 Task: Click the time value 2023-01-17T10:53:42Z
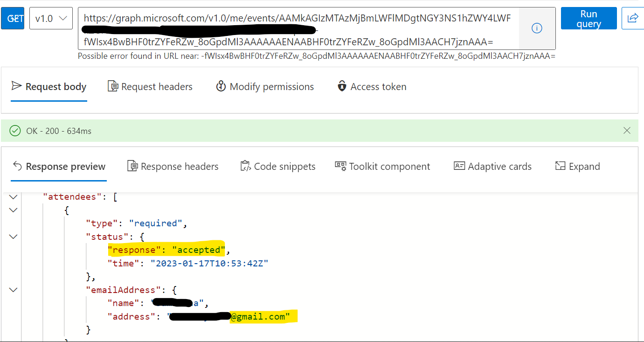coord(209,263)
